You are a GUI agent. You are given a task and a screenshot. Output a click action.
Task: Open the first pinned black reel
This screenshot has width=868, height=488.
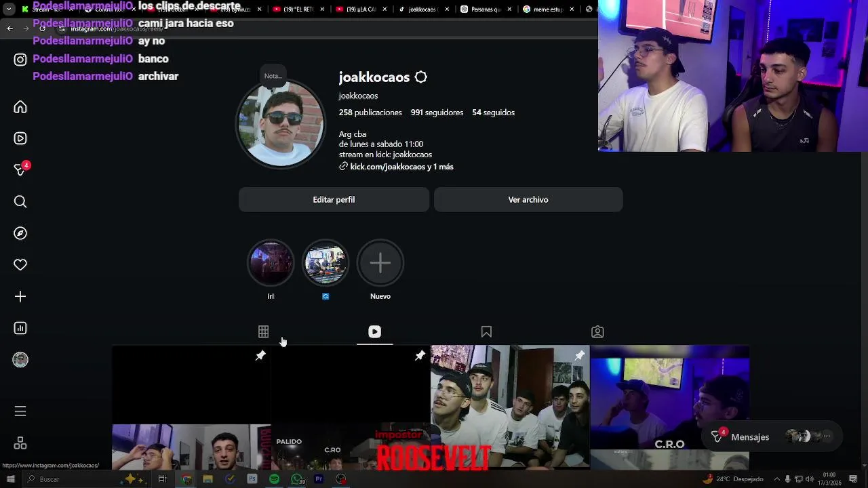[191, 384]
